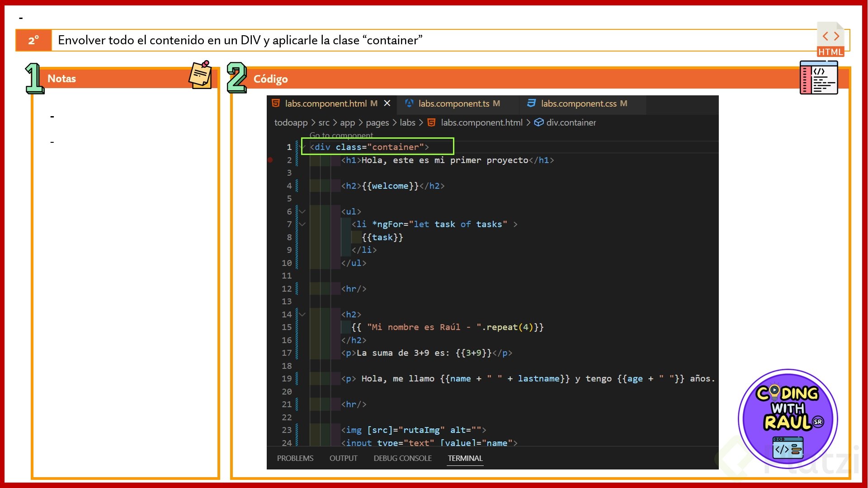Click the CSS icon on labs.component.css tab

click(532, 103)
